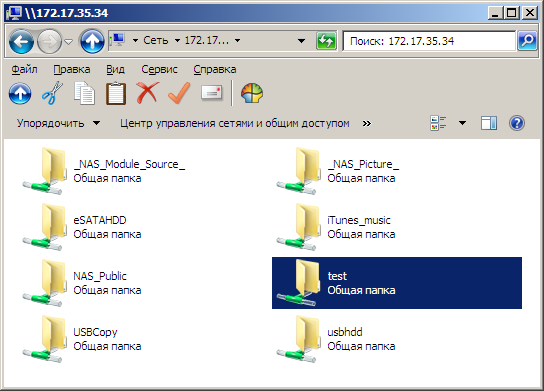The width and height of the screenshot is (544, 391).
Task: Maximize the \\172.17.35.34 window
Action: coord(512,13)
